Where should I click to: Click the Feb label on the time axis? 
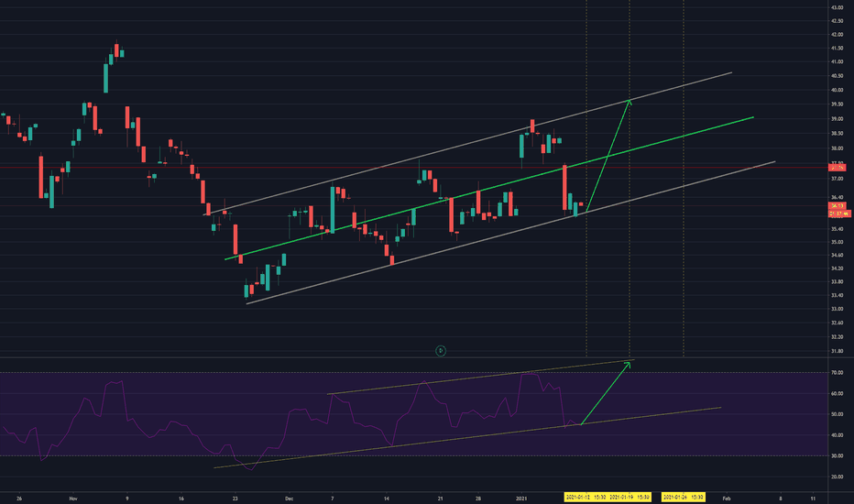pyautogui.click(x=726, y=498)
